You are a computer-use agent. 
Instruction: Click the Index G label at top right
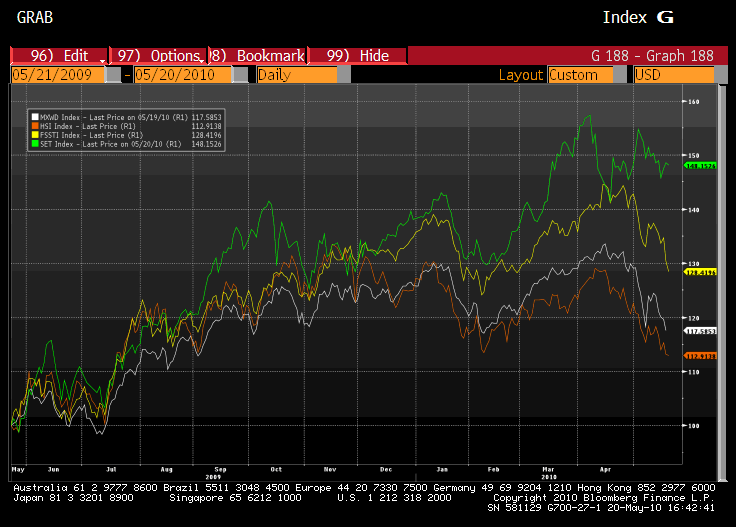click(x=638, y=17)
